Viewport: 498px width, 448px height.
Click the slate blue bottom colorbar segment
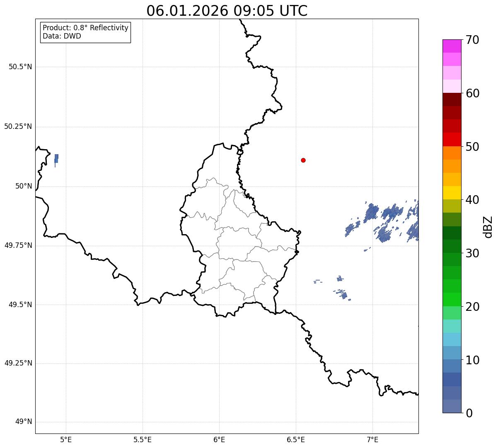point(452,406)
